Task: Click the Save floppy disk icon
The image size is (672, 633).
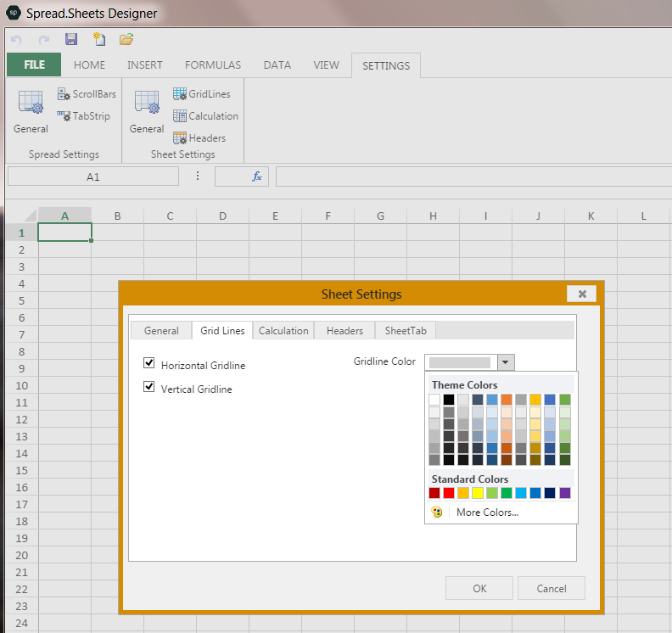Action: point(71,39)
